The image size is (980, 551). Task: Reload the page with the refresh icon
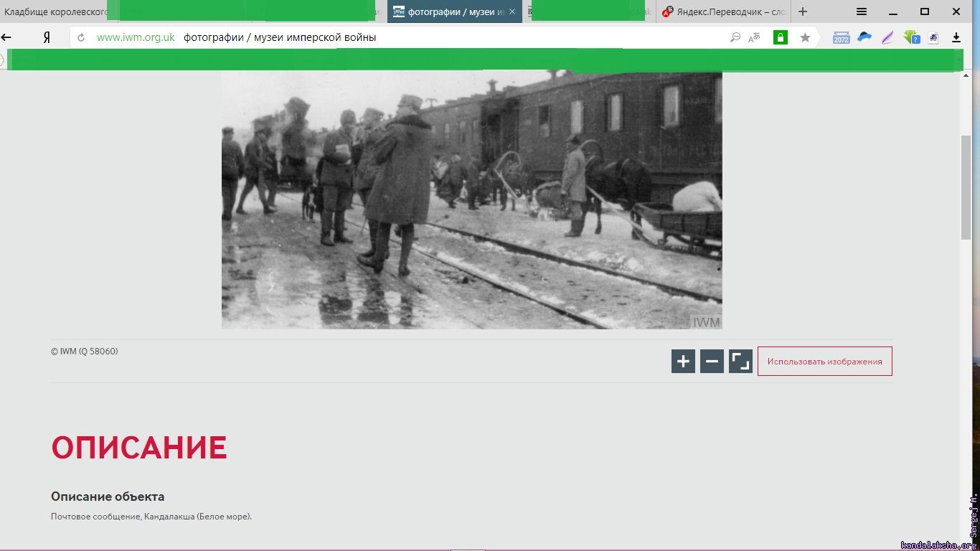click(x=81, y=37)
